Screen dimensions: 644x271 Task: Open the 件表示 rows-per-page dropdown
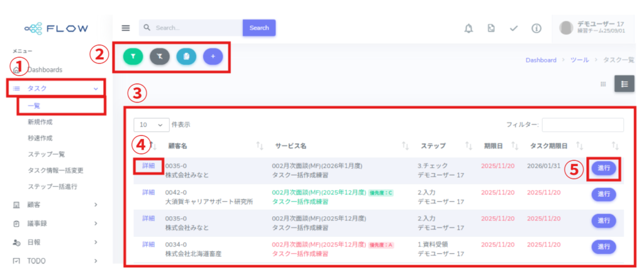tap(152, 125)
